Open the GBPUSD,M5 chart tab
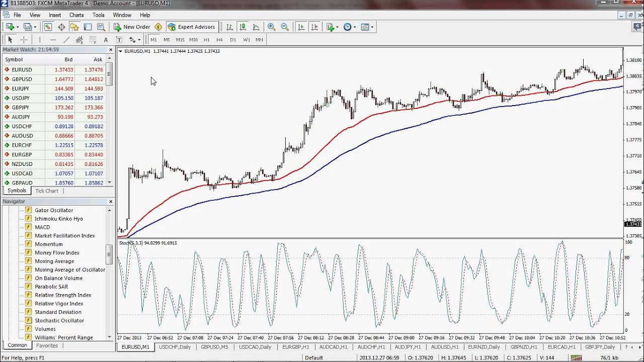 tap(214, 347)
